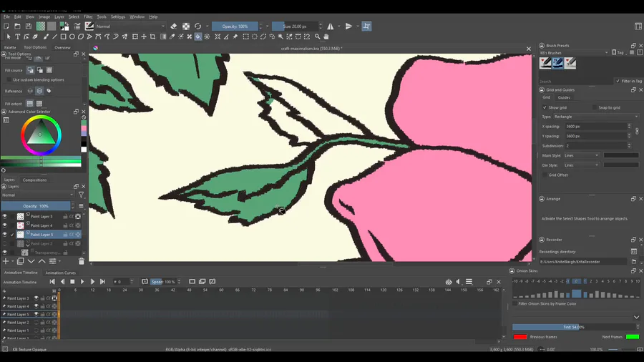Viewport: 644px width, 362px height.
Task: Toggle eraser mode
Action: point(173,26)
